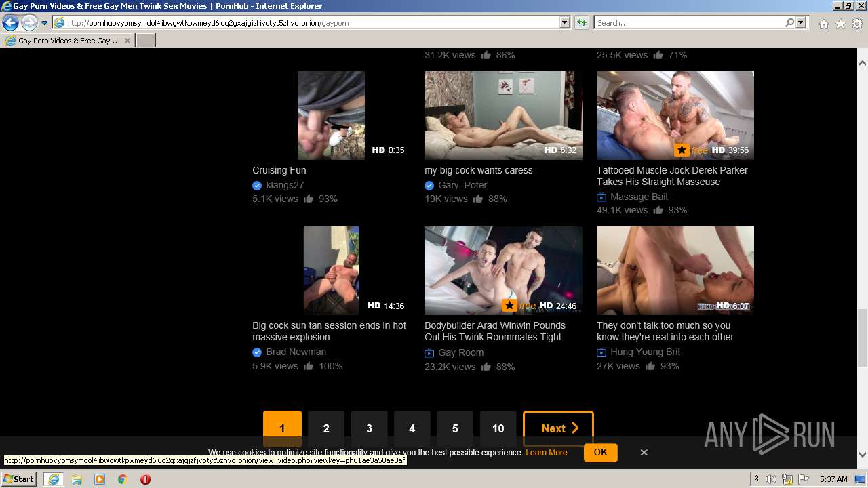Go to results page 4
This screenshot has height=488, width=868.
412,428
